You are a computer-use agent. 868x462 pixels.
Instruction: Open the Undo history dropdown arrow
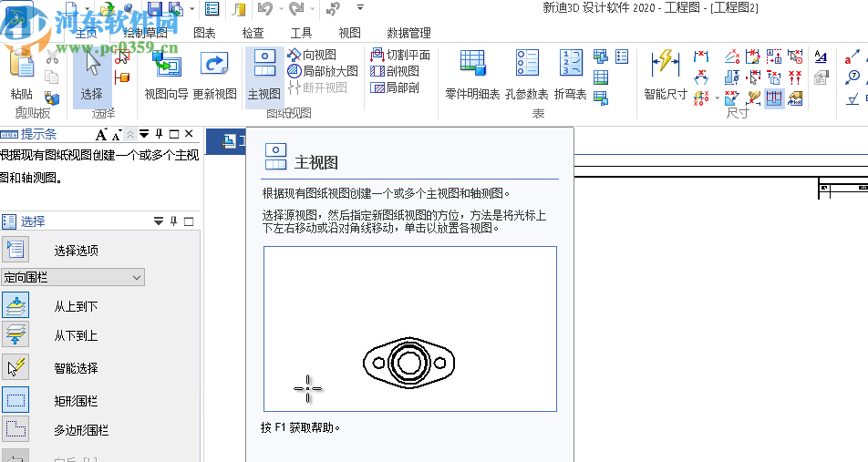click(281, 8)
